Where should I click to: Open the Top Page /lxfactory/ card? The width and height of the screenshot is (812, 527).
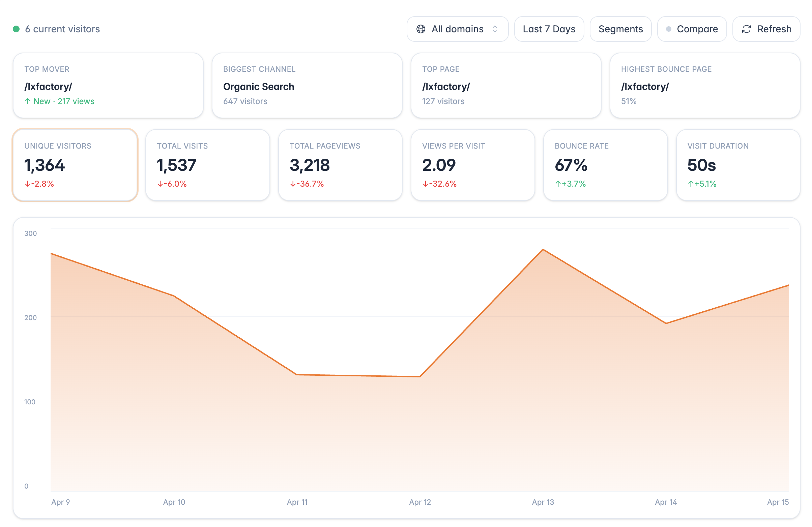coord(505,85)
